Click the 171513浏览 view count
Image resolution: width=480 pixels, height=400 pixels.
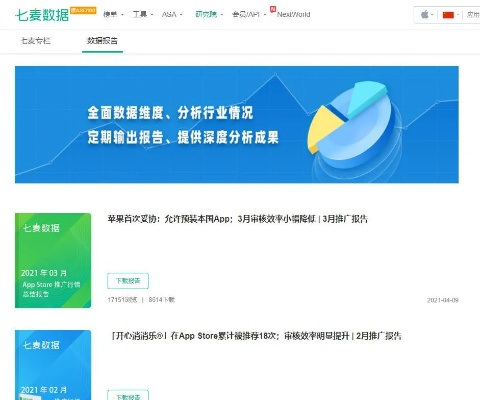pos(122,300)
